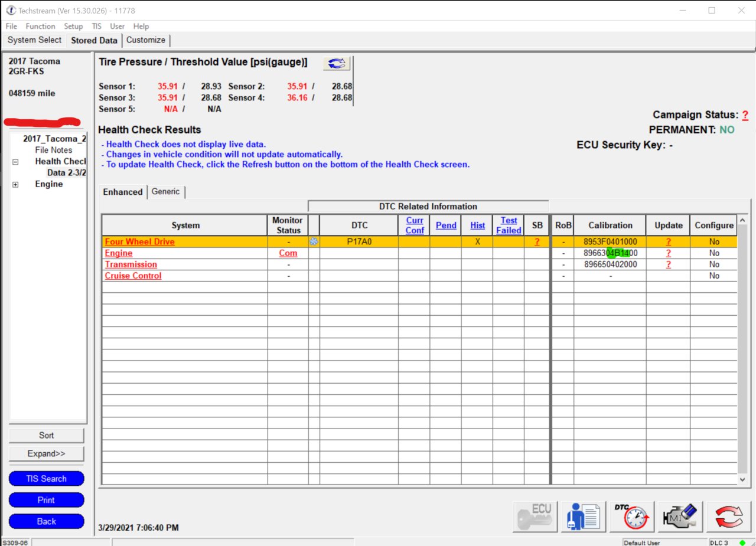Collapse the Health Check tree node
Viewport: 756px width, 546px height.
click(15, 162)
